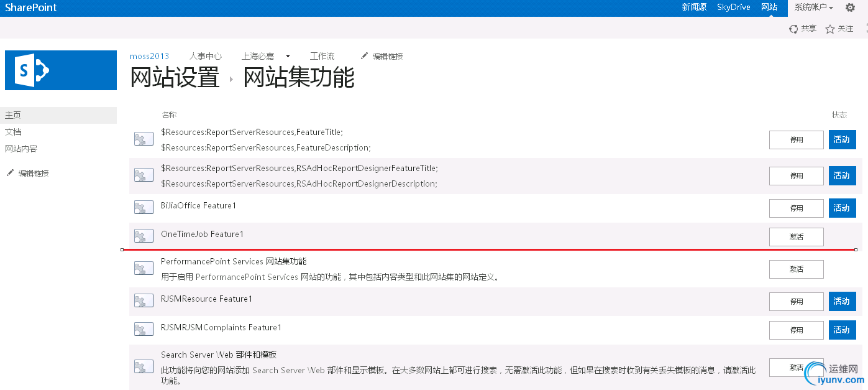This screenshot has width=868, height=390.
Task: Click pencil icon in top navigation 编辑链接
Action: point(364,56)
